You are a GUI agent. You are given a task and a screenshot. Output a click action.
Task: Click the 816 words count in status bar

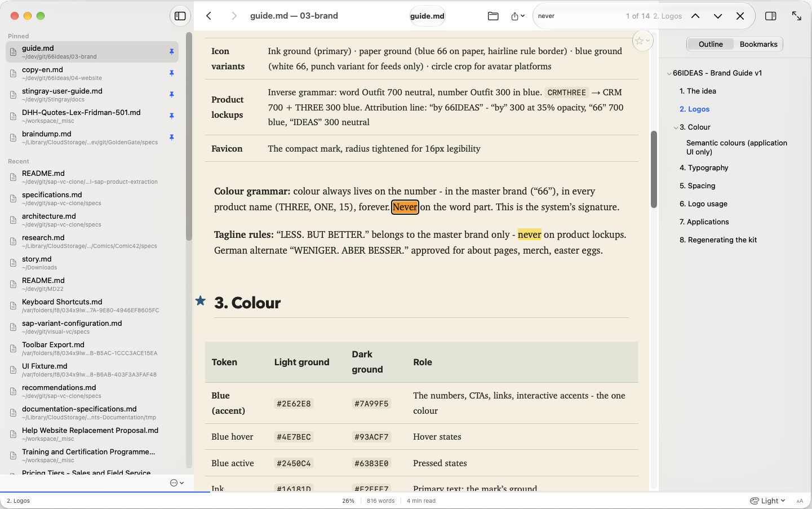click(381, 501)
